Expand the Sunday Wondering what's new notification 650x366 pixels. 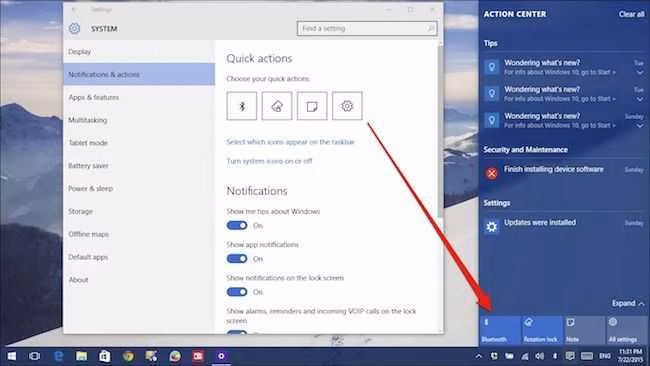tap(640, 126)
